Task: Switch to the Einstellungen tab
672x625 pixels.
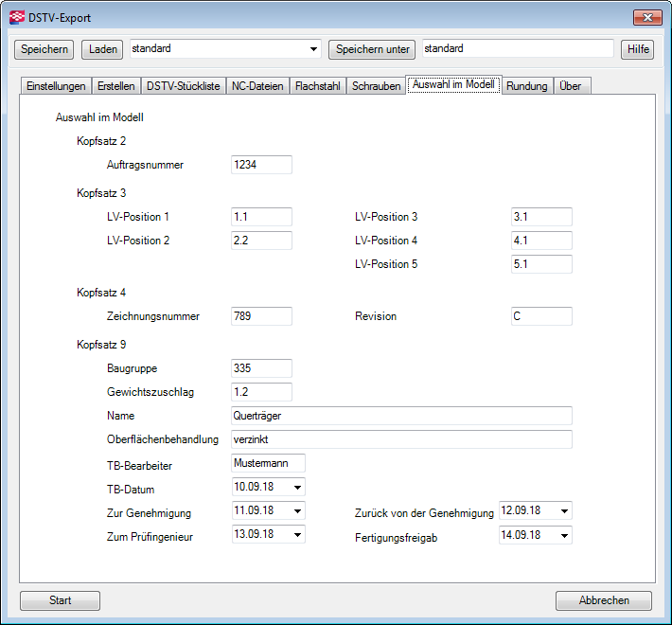Action: point(56,86)
